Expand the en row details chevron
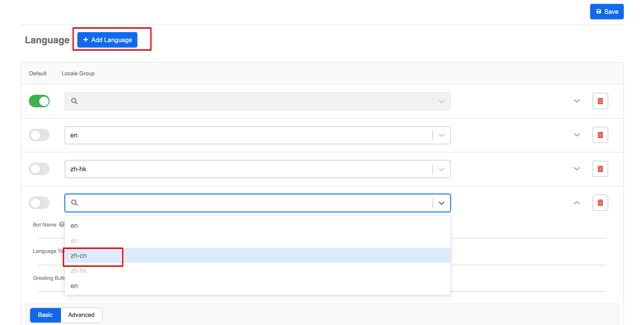This screenshot has width=644, height=325. click(577, 135)
